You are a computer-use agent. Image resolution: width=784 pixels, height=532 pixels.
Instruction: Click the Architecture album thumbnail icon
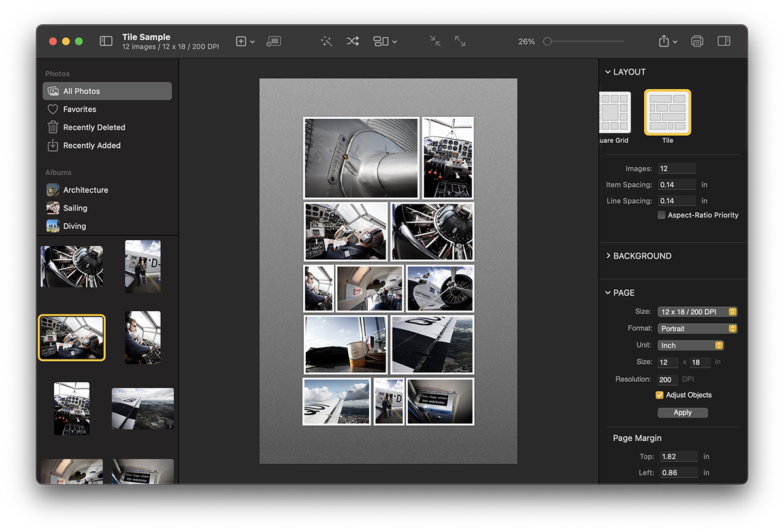pos(53,190)
